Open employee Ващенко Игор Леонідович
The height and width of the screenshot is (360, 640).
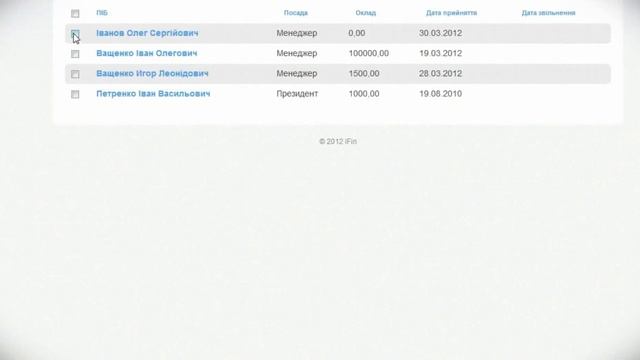(x=152, y=73)
